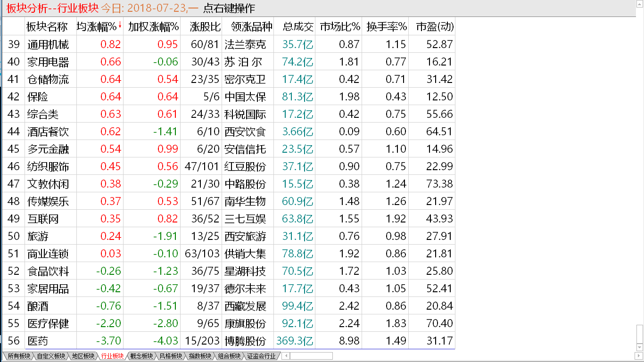The image size is (644, 362).
Task: Select the 文教休闲 sector name
Action: coord(48,184)
